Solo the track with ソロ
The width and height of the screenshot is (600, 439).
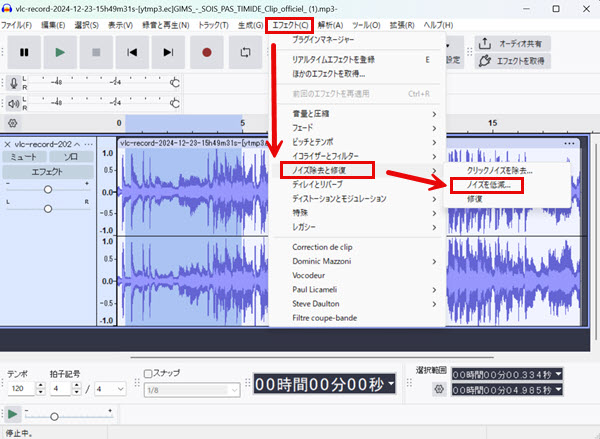71,157
